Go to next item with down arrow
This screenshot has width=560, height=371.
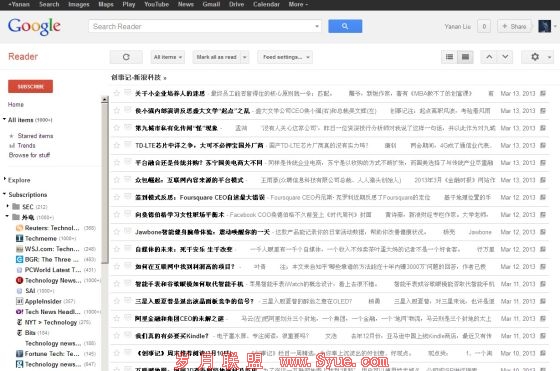[x=505, y=57]
